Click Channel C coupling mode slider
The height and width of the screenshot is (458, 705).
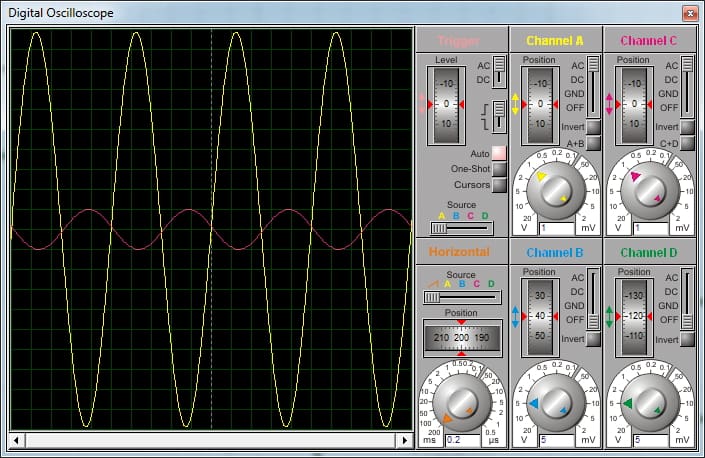tap(687, 86)
